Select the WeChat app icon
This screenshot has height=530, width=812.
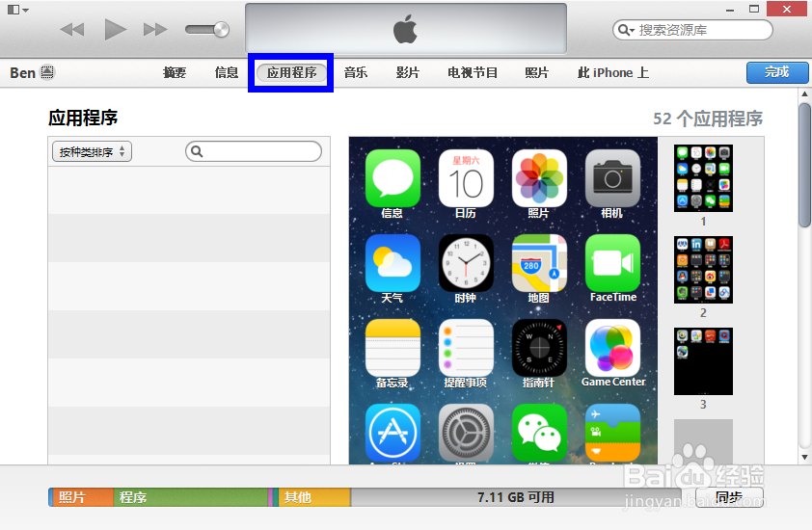539,433
